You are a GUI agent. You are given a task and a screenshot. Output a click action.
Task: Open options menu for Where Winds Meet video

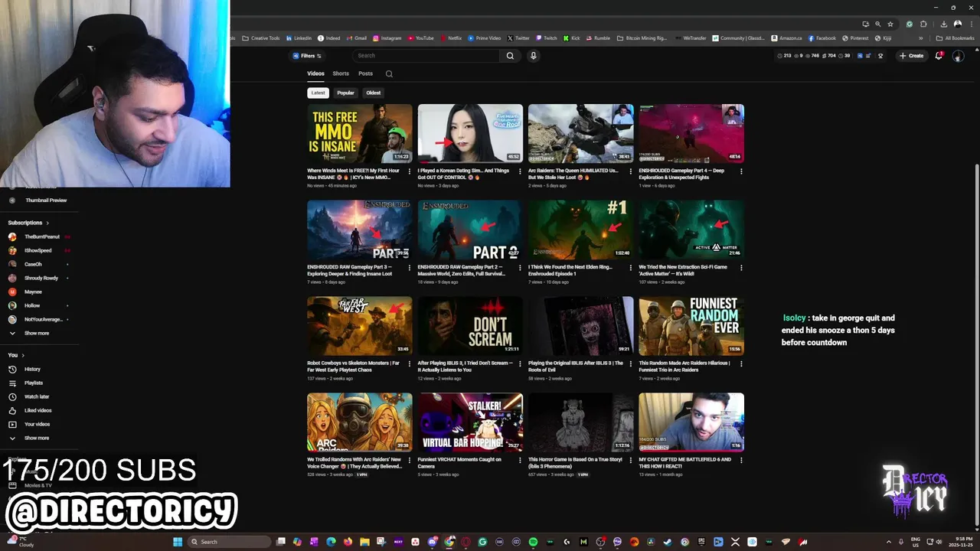point(409,171)
